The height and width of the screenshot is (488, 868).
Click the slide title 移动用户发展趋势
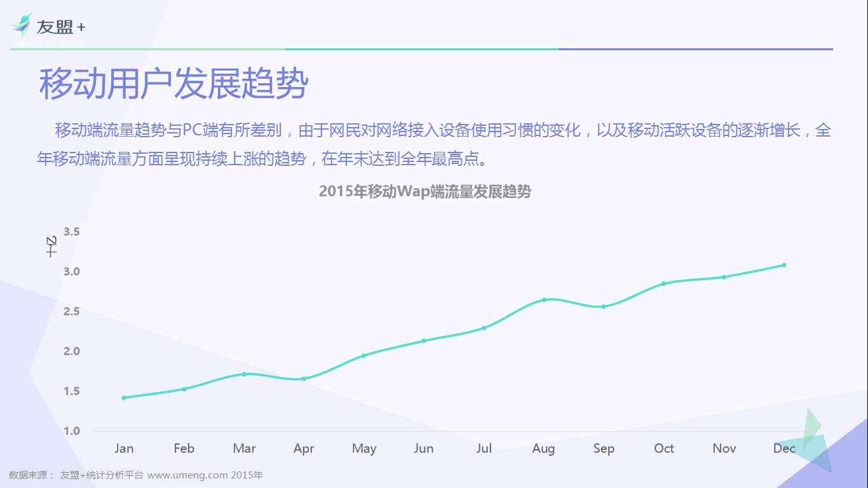pos(173,84)
